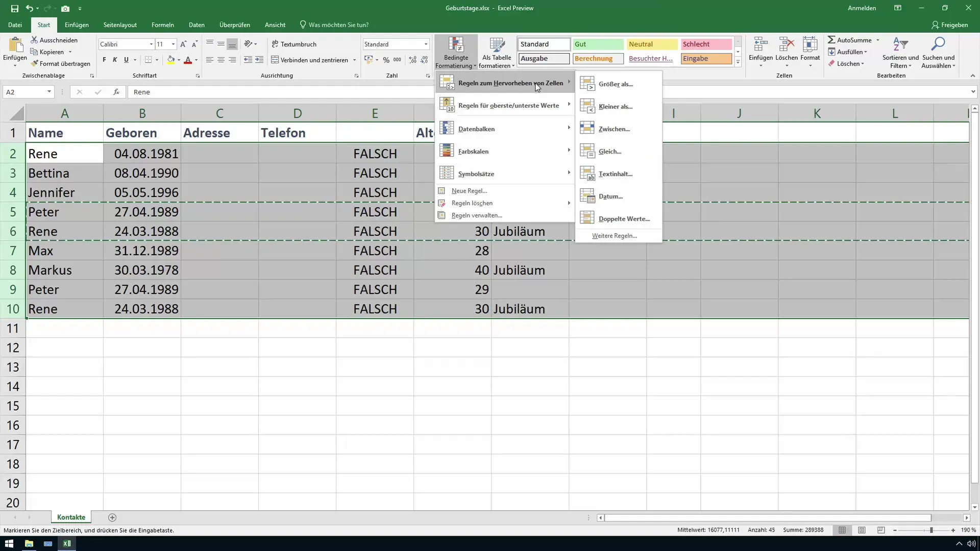
Task: Expand Regeln für oberste/unterste Werte submenu
Action: click(505, 105)
